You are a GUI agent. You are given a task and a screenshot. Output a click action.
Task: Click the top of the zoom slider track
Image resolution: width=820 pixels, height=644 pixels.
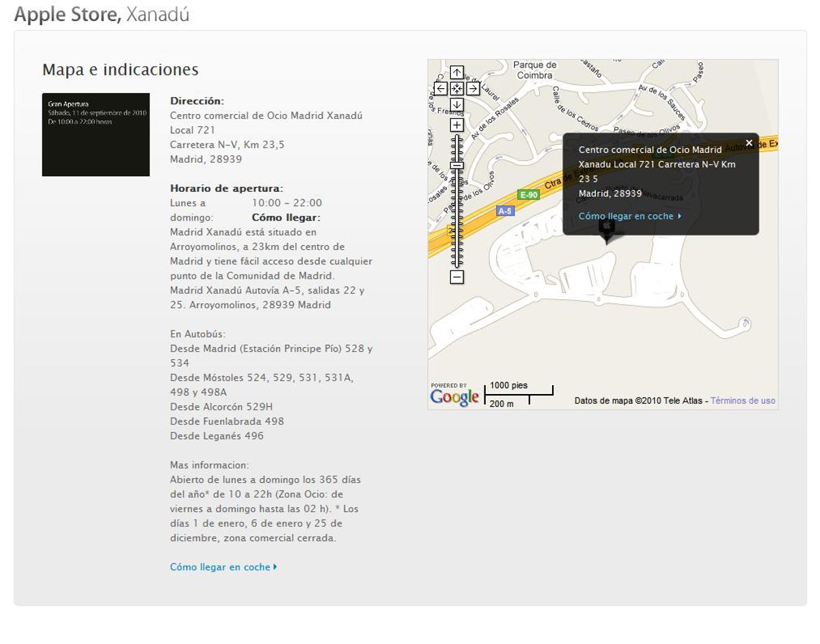point(457,139)
